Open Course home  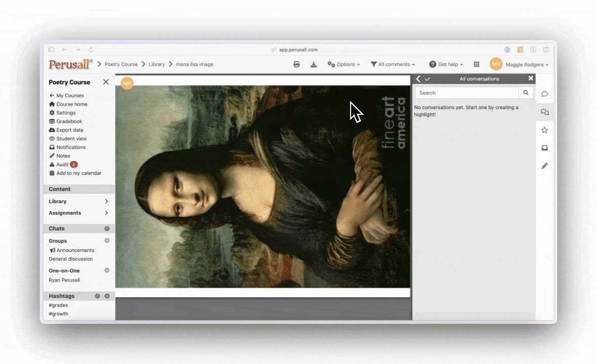point(68,104)
